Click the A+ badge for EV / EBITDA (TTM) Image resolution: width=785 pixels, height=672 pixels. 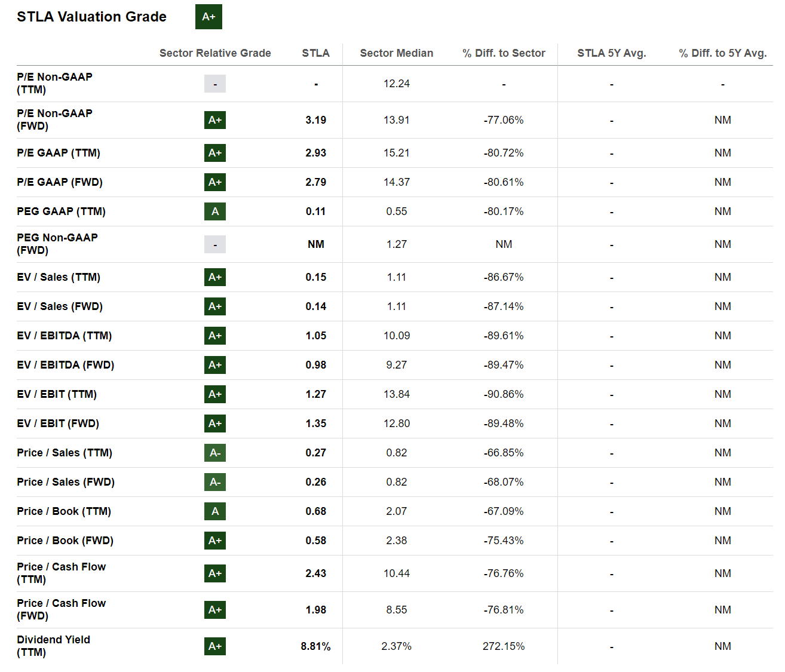215,336
